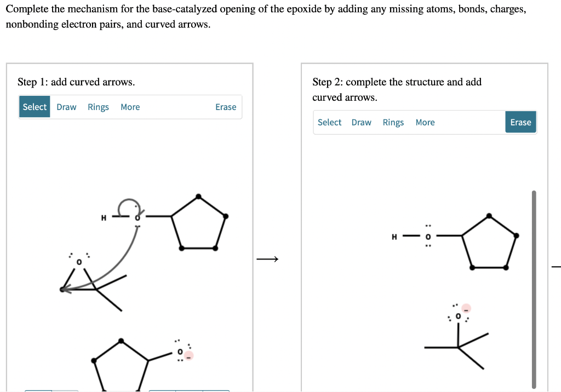Click the Select option in Step 2 toolbar
This screenshot has width=561, height=392.
pyautogui.click(x=329, y=122)
